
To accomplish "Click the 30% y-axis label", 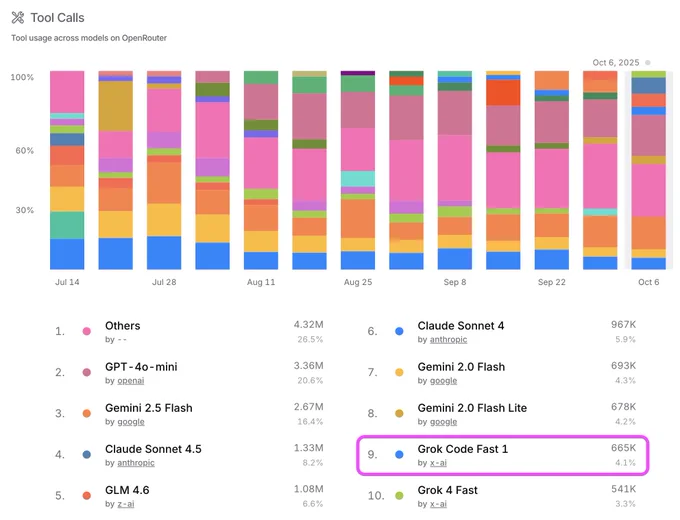I will 25,210.
